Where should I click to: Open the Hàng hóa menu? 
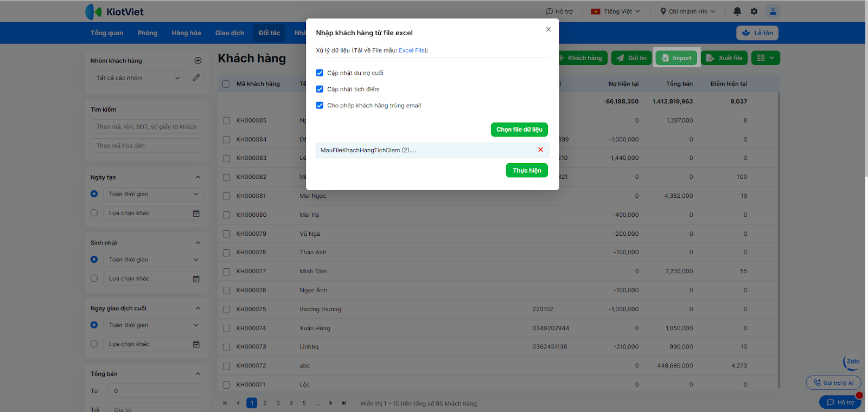(186, 33)
